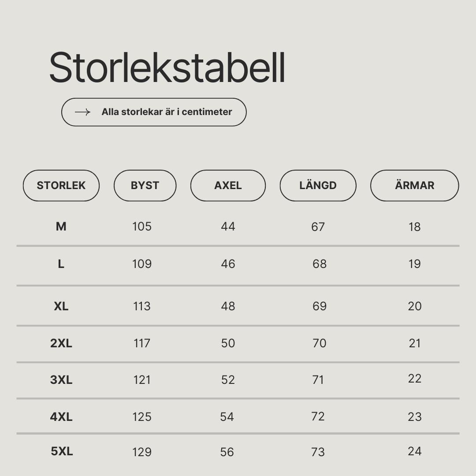This screenshot has height=476, width=476.
Task: Click the Storlekstabell title
Action: [x=167, y=68]
